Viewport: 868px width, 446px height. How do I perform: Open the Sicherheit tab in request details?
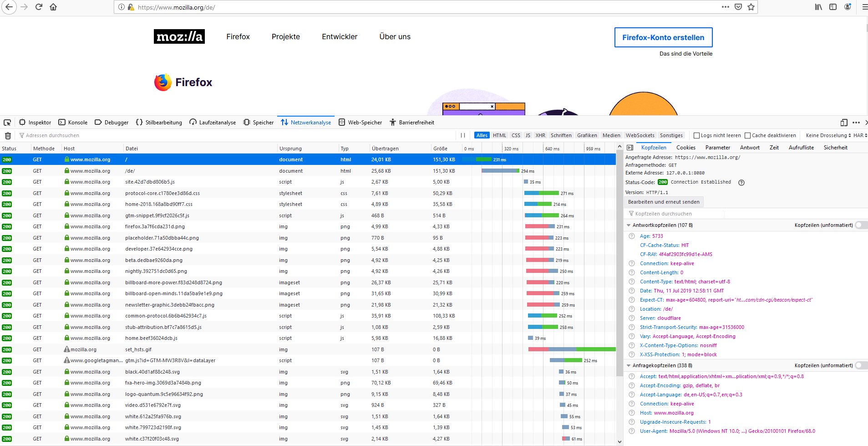(x=836, y=148)
